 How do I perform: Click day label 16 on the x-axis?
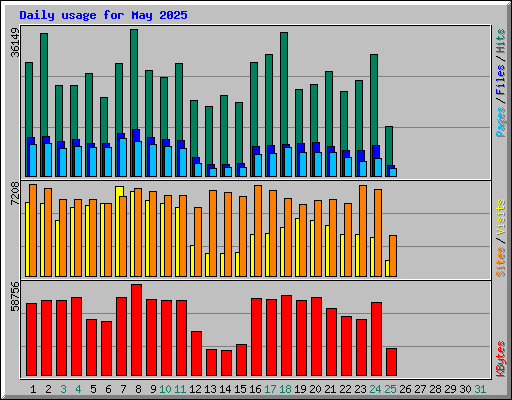point(255,389)
